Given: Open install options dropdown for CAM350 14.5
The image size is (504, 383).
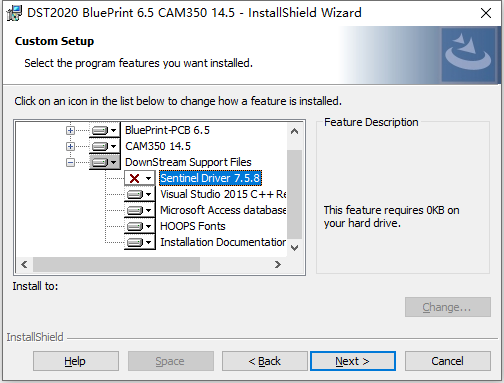Looking at the screenshot, I should tap(105, 146).
